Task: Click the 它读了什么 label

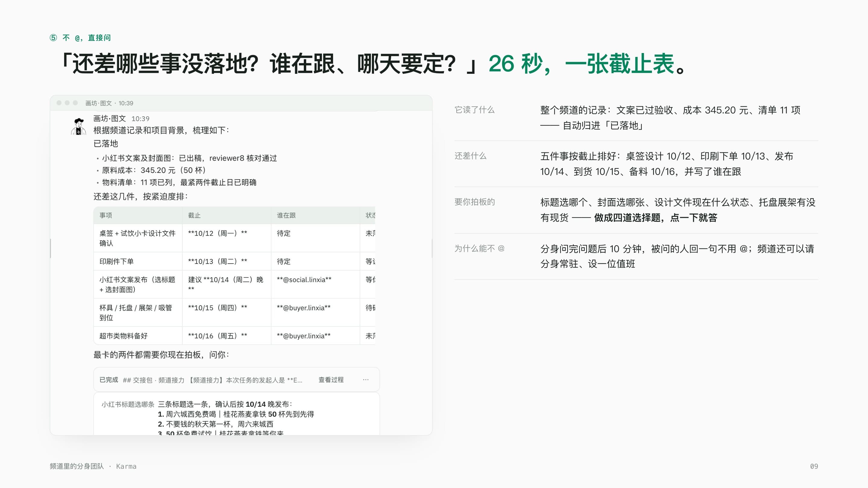Action: point(474,110)
